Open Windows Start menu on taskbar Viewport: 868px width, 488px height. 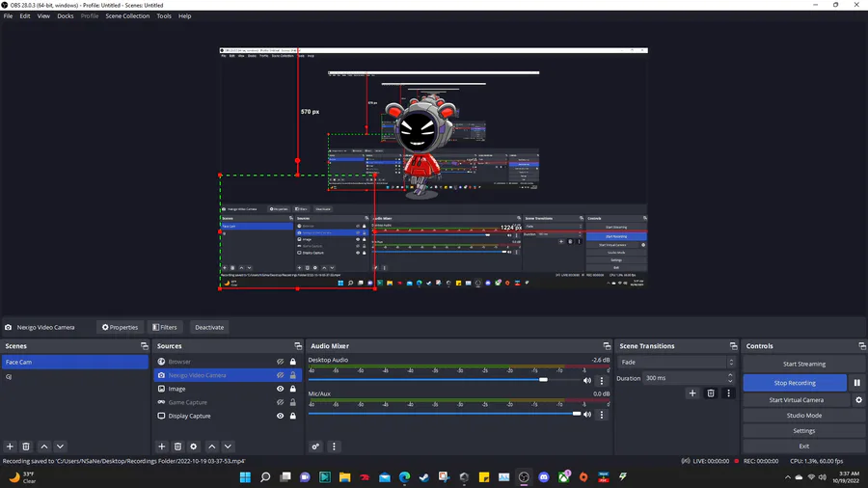point(245,477)
